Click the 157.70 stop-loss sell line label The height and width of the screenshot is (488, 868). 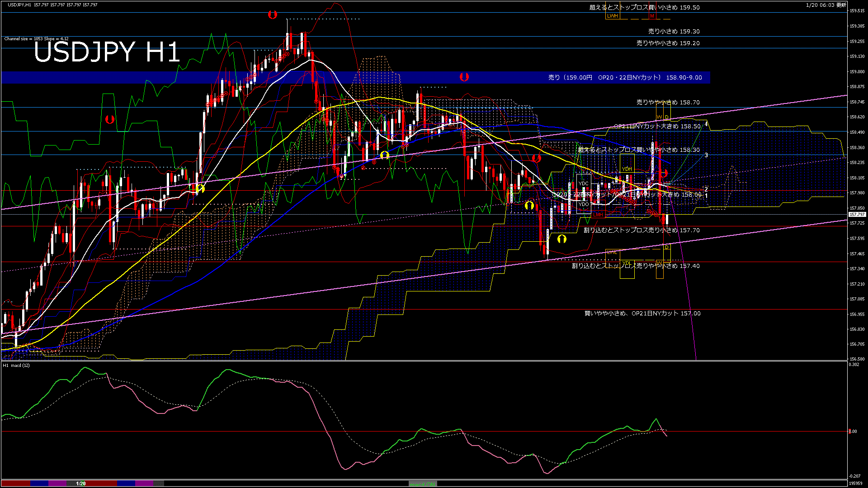point(641,230)
